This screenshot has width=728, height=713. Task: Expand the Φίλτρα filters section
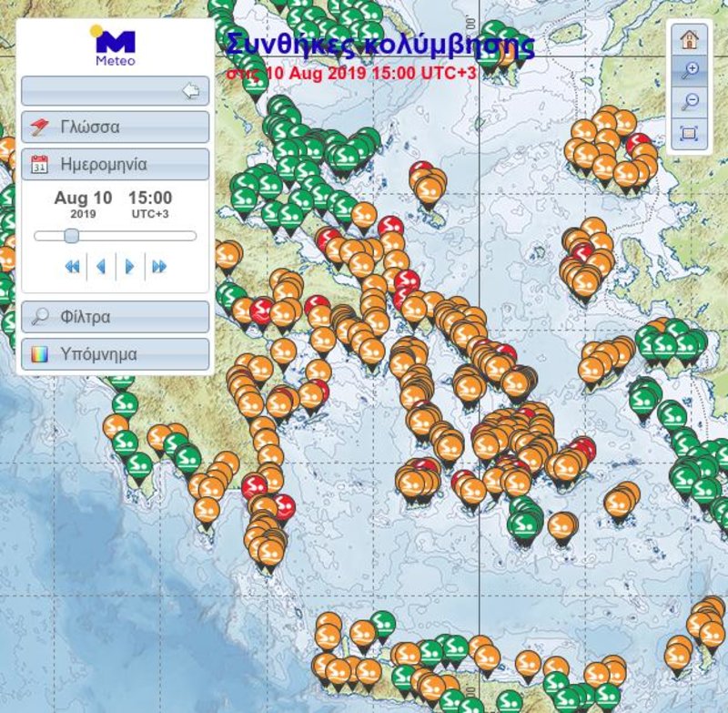pos(116,317)
